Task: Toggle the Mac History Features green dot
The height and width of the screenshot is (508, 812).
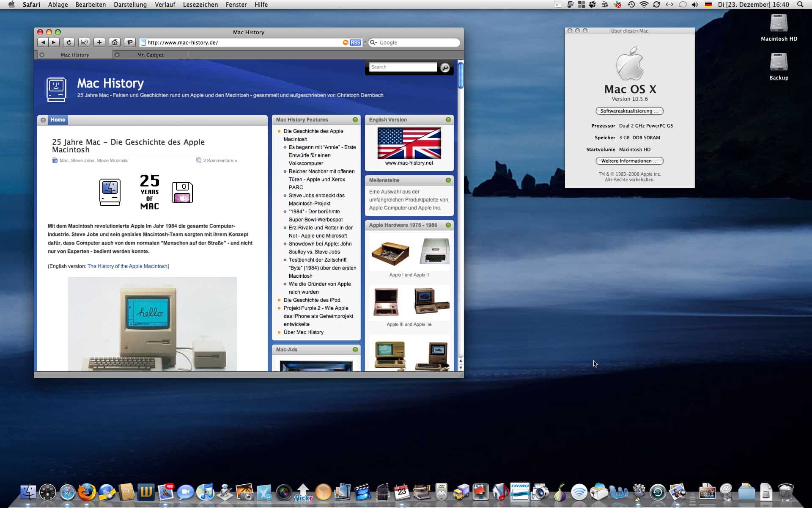Action: (355, 120)
